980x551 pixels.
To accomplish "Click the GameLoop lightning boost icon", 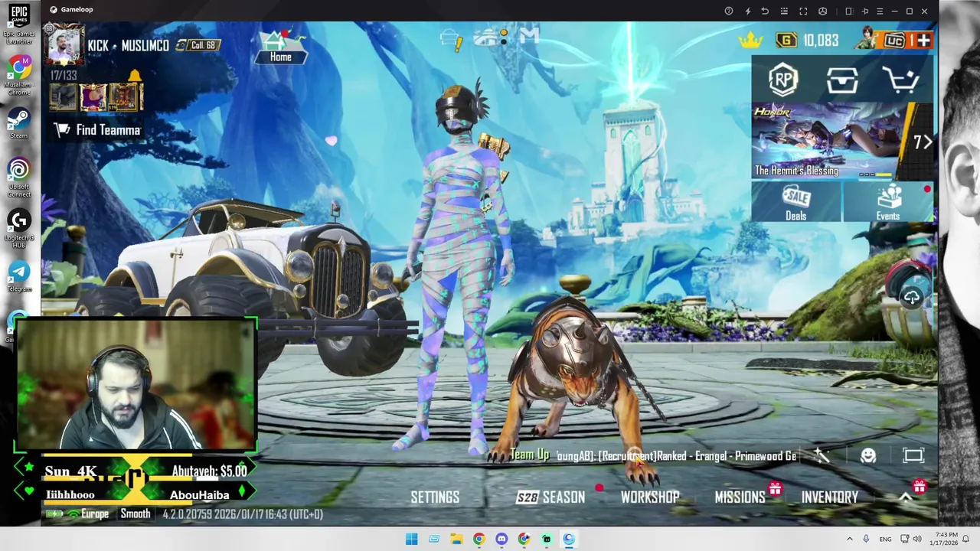I will pyautogui.click(x=747, y=11).
